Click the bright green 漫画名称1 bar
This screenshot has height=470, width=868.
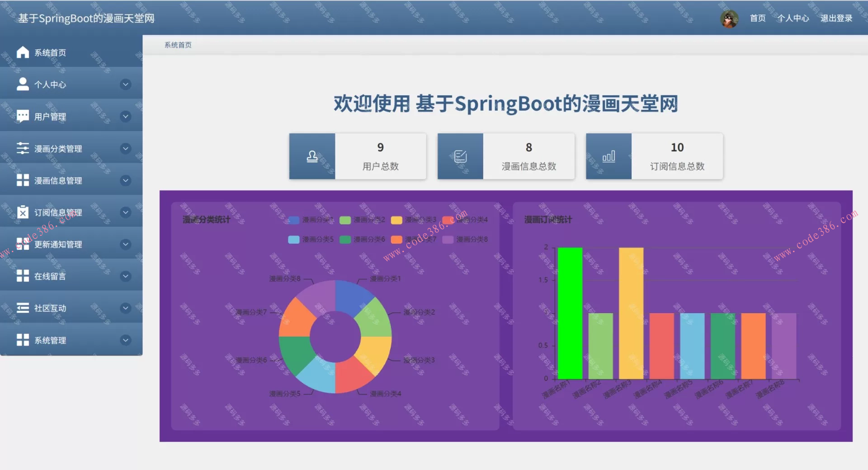(x=570, y=313)
